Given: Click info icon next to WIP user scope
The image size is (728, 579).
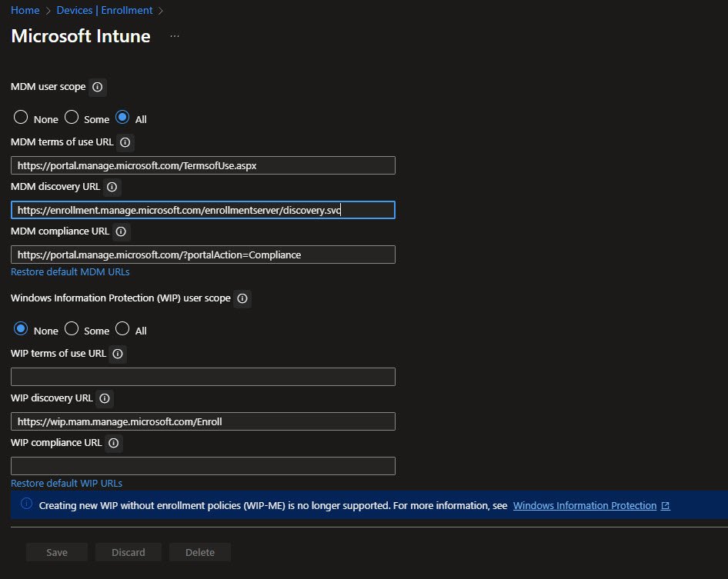Looking at the screenshot, I should [x=242, y=298].
